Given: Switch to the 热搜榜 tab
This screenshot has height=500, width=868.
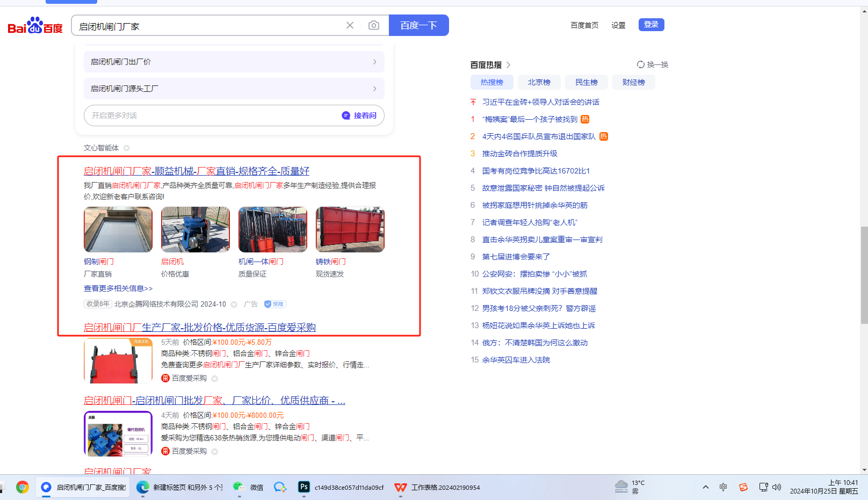Looking at the screenshot, I should click(492, 82).
